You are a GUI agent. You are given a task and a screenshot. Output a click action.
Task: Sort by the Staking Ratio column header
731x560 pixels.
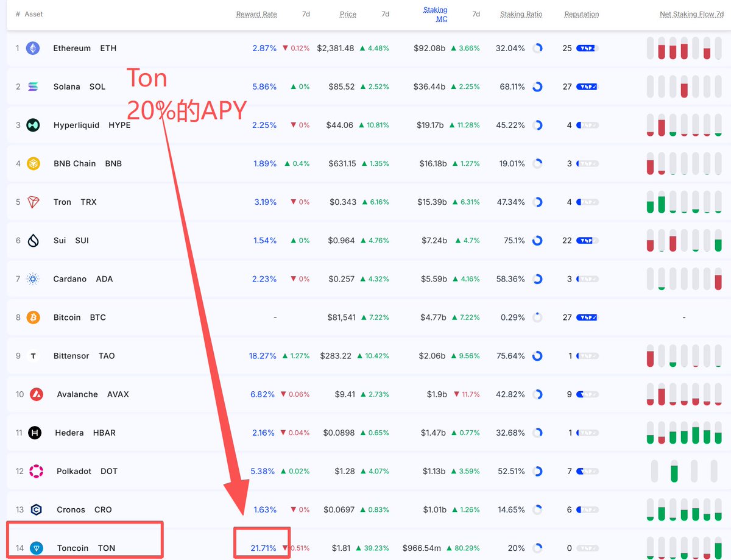point(521,14)
